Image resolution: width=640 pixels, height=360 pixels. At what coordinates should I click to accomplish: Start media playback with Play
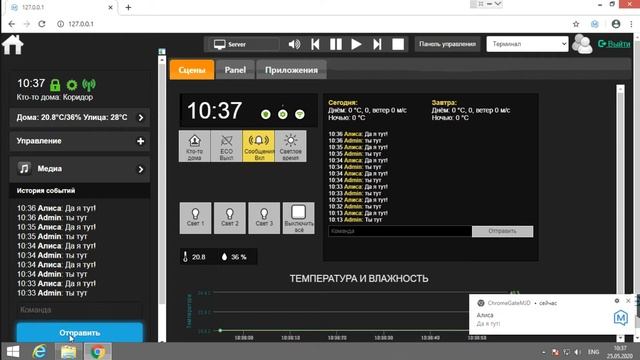pos(356,44)
